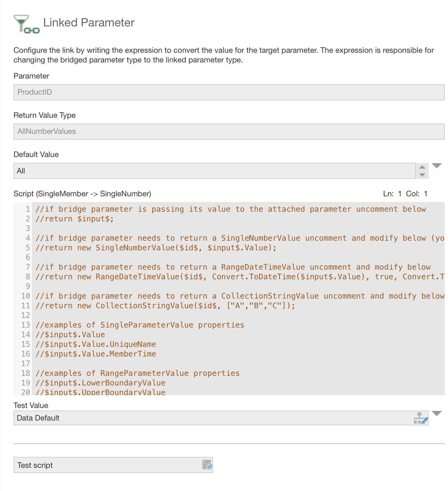Open the Test Value dropdown arrow
The height and width of the screenshot is (491, 448).
click(x=437, y=413)
